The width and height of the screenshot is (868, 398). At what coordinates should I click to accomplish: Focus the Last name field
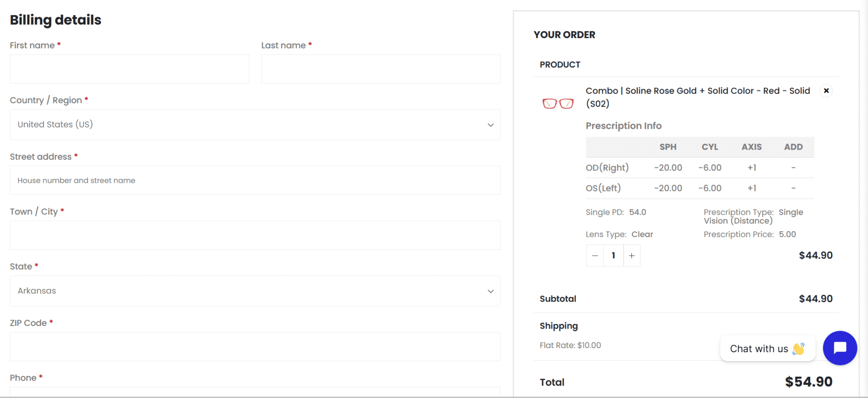tap(381, 69)
